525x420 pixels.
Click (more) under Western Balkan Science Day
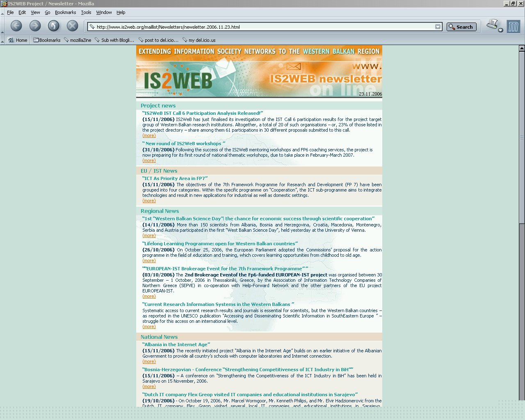pos(149,236)
